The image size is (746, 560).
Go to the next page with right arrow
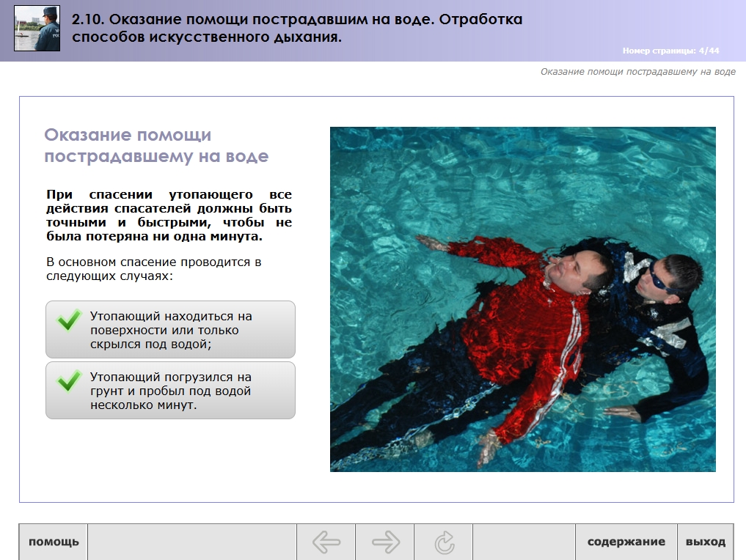click(385, 542)
